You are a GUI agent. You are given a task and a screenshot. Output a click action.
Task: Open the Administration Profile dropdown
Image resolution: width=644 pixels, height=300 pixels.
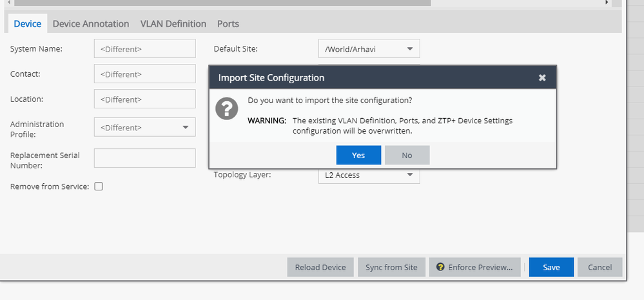pos(185,127)
